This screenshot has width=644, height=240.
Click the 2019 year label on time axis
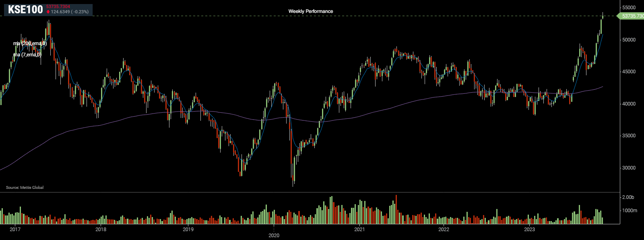coord(188,230)
